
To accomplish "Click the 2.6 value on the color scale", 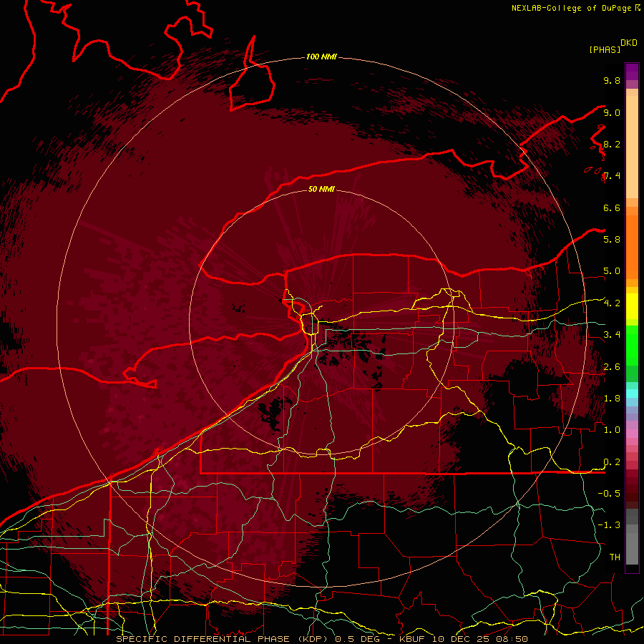I will (612, 367).
